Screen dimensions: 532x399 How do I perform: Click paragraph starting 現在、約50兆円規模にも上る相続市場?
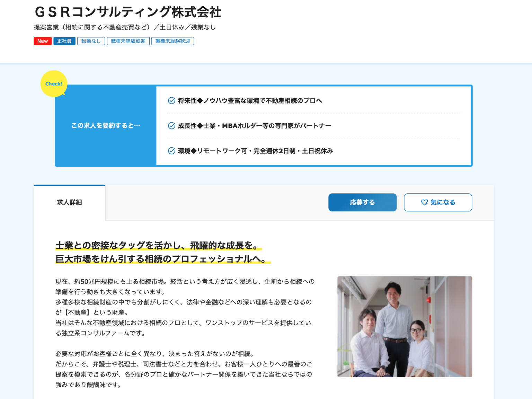(185, 287)
